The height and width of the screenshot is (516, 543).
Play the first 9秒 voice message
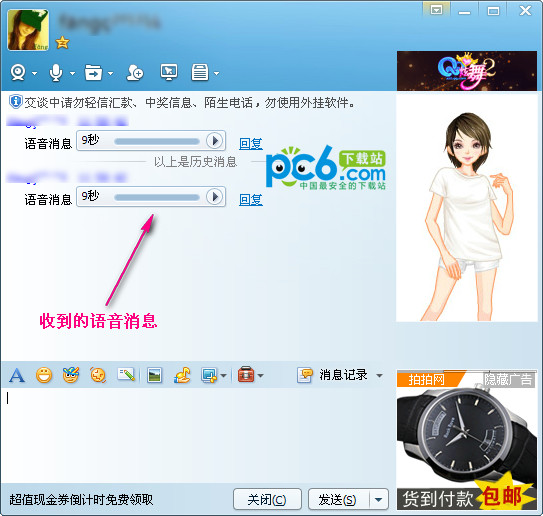pyautogui.click(x=214, y=141)
